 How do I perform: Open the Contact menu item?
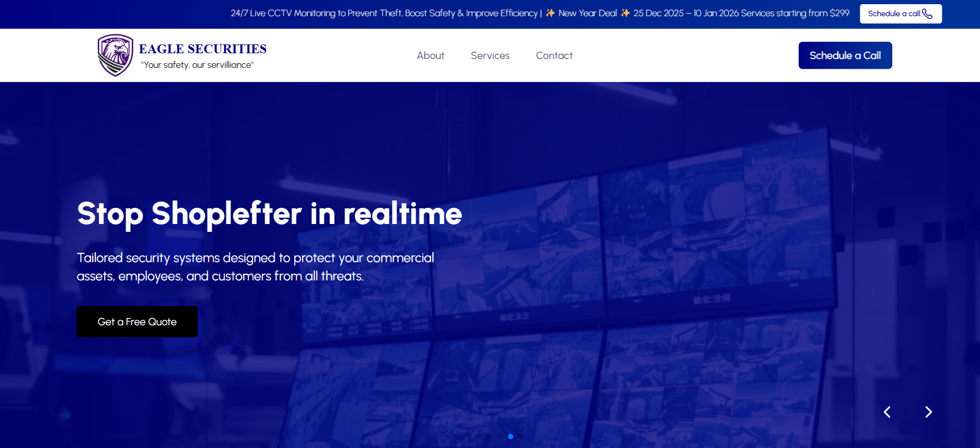click(554, 55)
